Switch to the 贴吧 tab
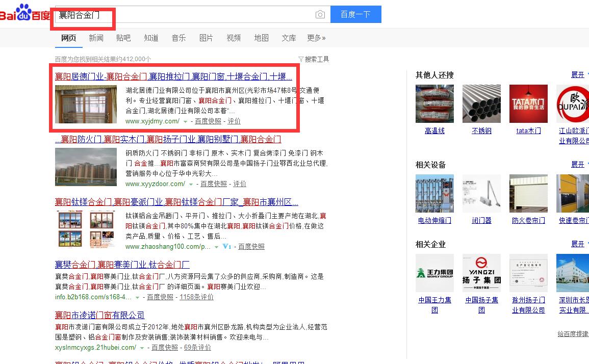Screen dimensions: 589x364 (123, 38)
